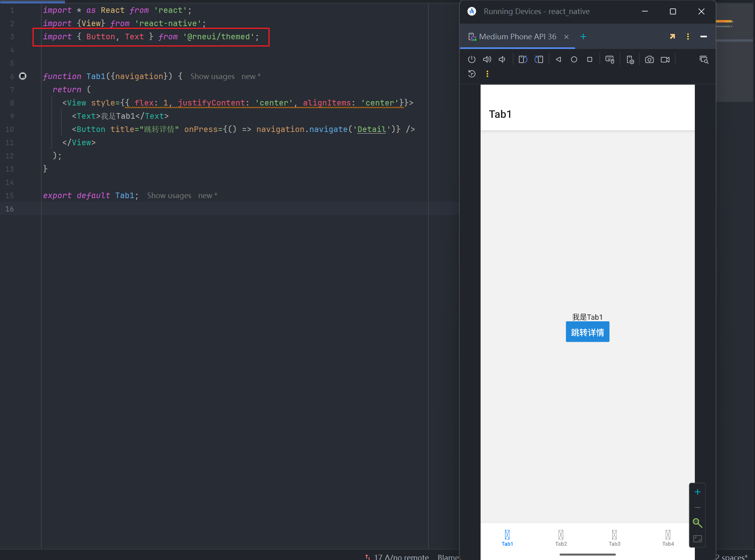755x560 pixels.
Task: Click the editor minimap error stripe at top right
Action: pos(725,21)
